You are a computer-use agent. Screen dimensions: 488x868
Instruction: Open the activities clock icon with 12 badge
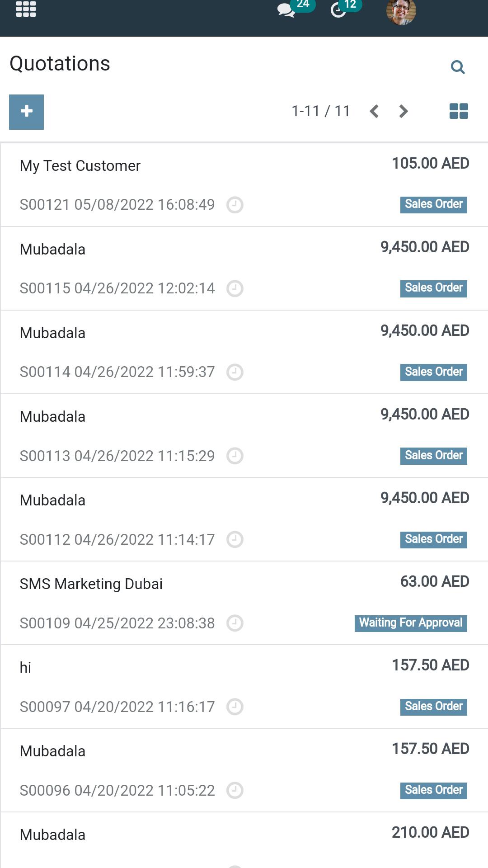coord(338,10)
